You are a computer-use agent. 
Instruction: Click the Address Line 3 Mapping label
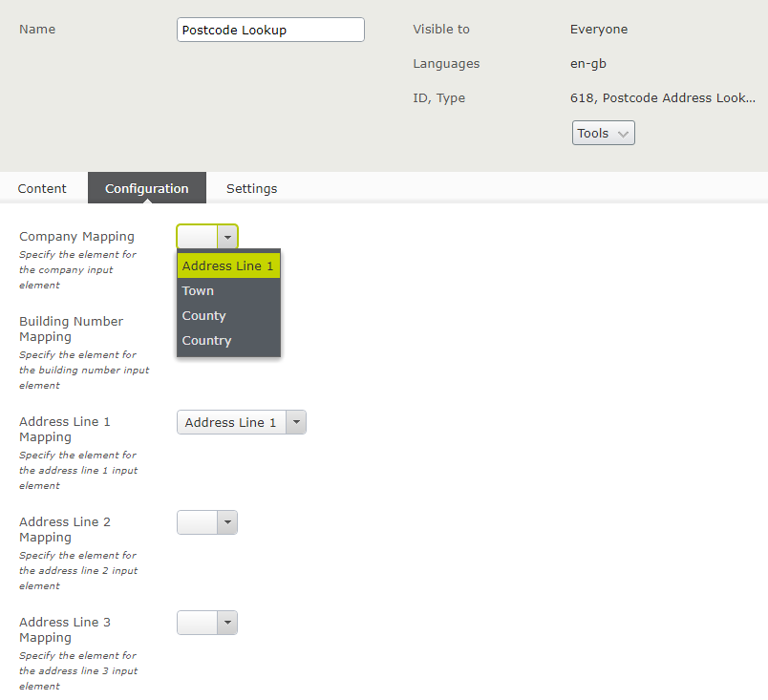click(x=65, y=629)
